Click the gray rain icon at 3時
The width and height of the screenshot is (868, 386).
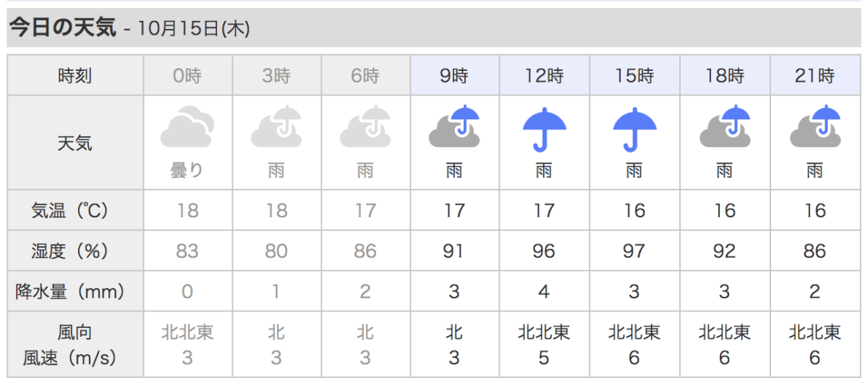coord(276,127)
